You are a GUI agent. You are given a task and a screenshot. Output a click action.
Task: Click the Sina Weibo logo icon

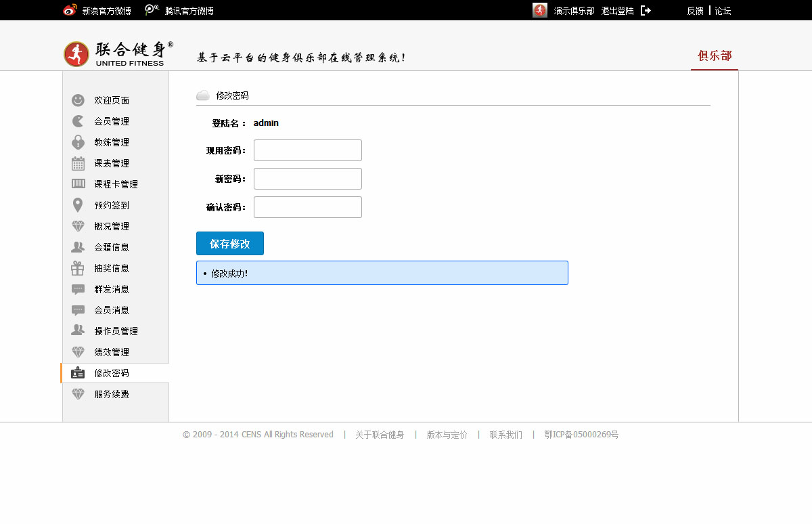tap(70, 10)
